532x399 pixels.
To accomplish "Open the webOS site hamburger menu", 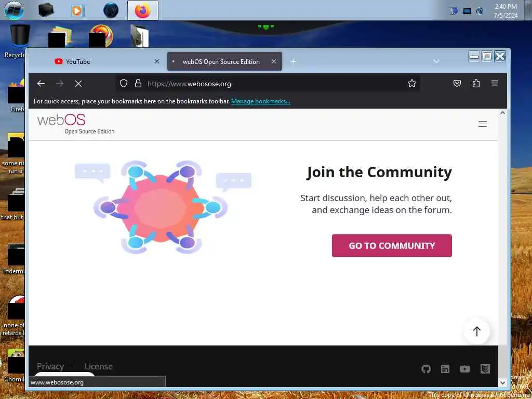I will point(483,124).
